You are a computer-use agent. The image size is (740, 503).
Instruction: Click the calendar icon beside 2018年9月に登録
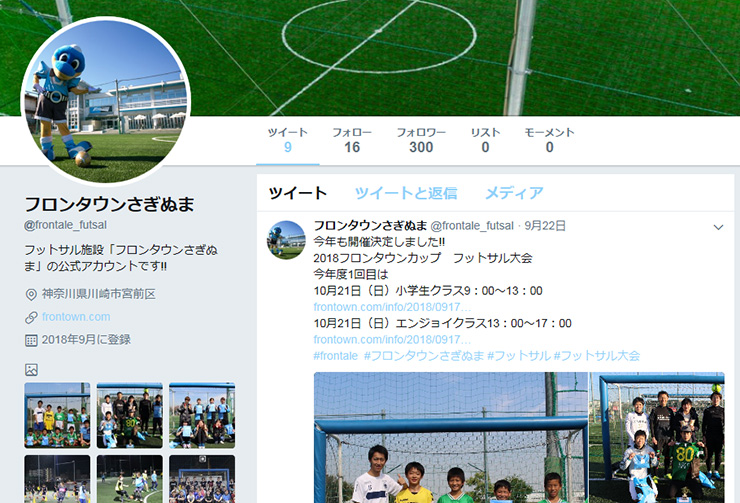[x=31, y=340]
